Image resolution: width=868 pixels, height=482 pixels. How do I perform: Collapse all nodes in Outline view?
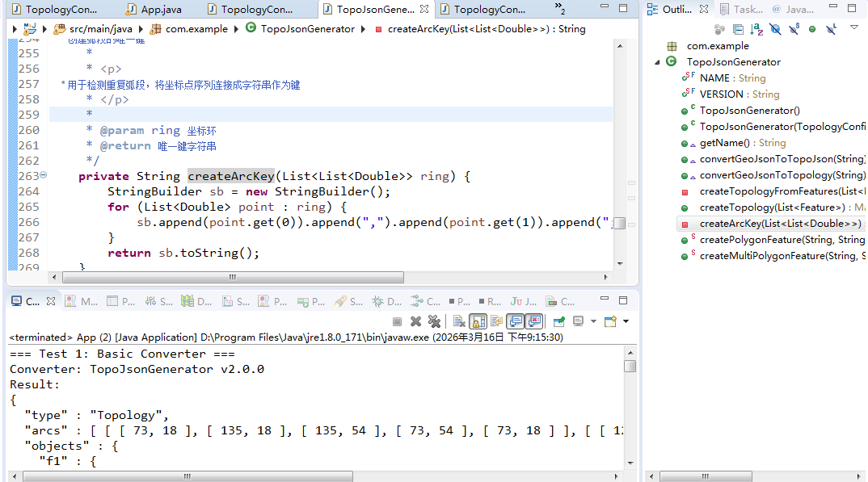[x=738, y=29]
